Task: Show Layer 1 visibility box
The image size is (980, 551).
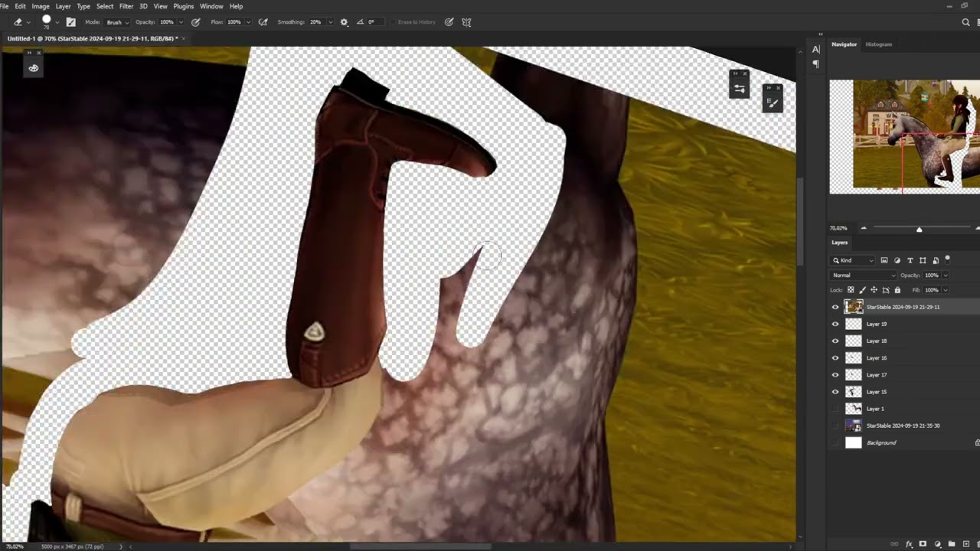Action: click(835, 409)
